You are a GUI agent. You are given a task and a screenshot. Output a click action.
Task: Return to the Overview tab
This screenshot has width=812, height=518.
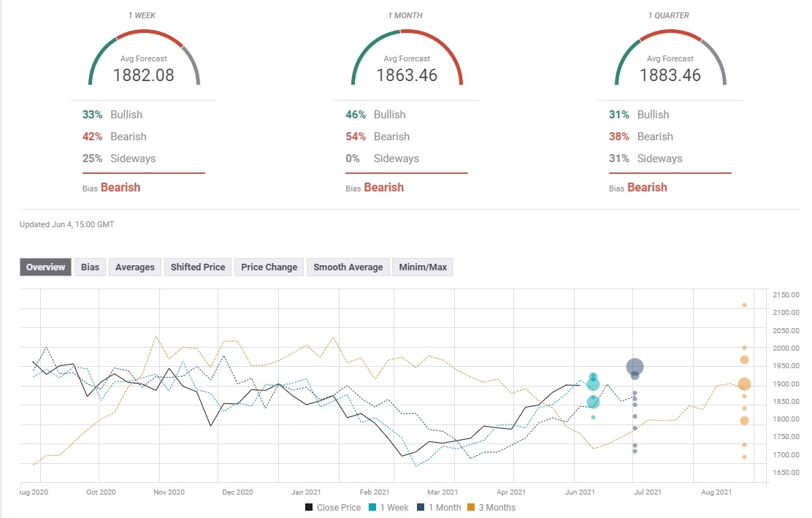coord(45,267)
